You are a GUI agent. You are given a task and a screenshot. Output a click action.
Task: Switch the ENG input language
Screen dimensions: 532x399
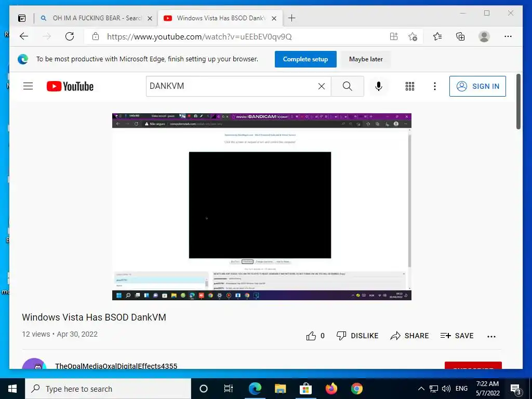(x=461, y=389)
